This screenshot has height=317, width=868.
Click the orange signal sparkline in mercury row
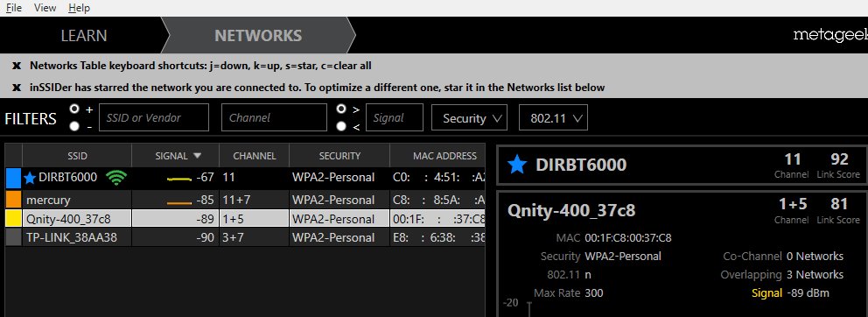coord(178,202)
